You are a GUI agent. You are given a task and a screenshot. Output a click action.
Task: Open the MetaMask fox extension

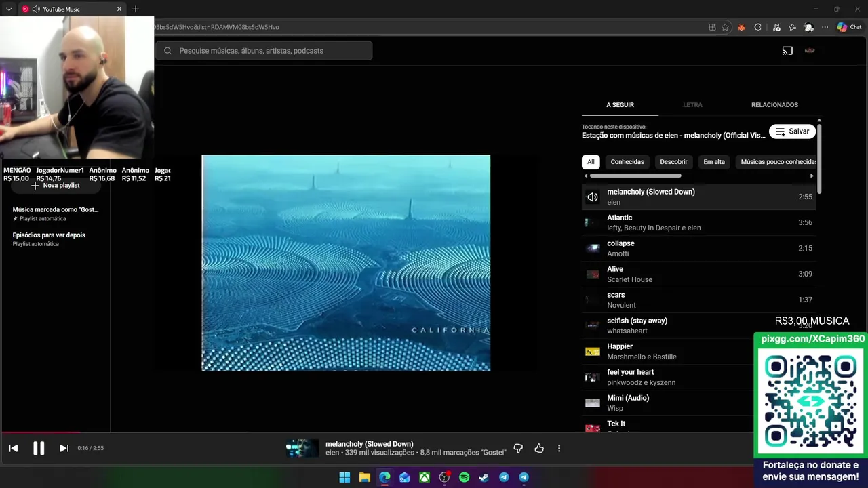pyautogui.click(x=741, y=27)
